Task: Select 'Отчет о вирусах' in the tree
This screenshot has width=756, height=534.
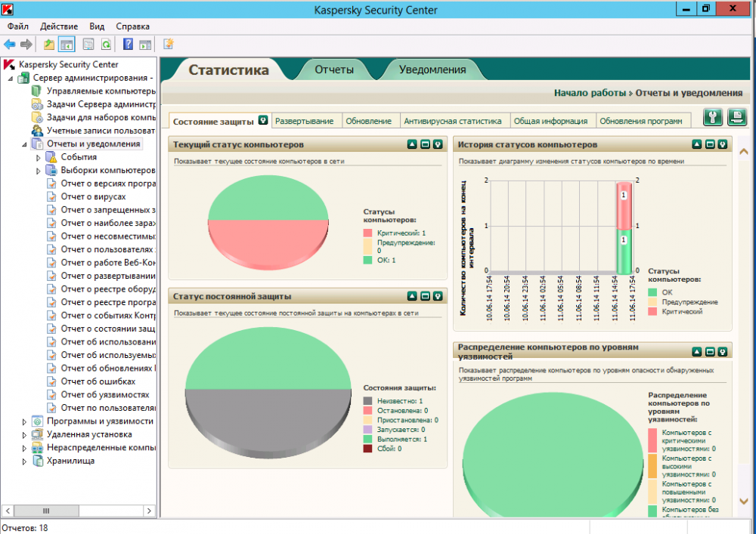Action: (x=93, y=196)
